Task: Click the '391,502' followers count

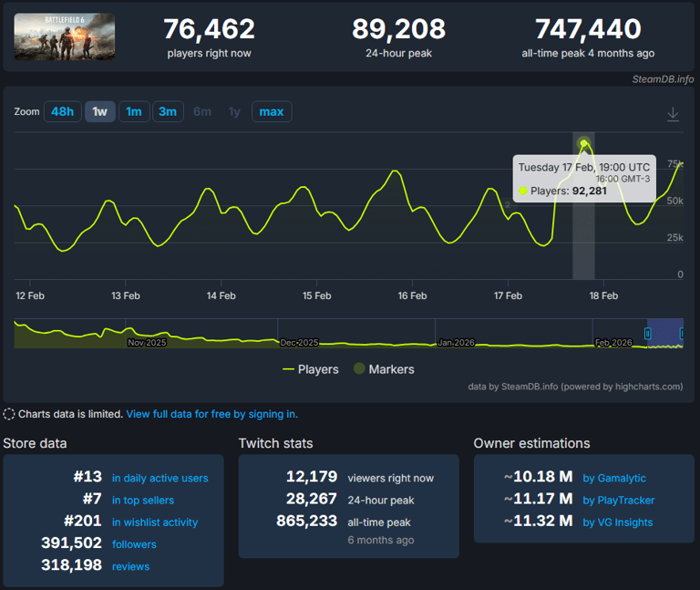Action: (x=71, y=543)
